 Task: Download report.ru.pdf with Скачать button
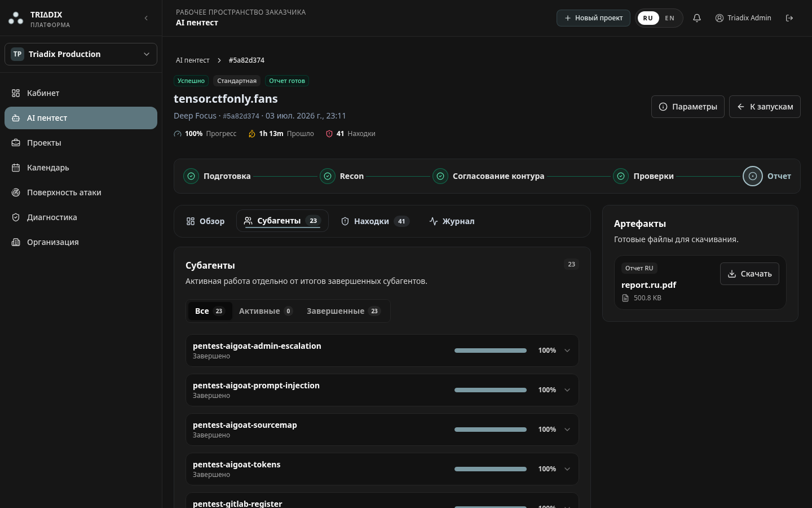749,274
